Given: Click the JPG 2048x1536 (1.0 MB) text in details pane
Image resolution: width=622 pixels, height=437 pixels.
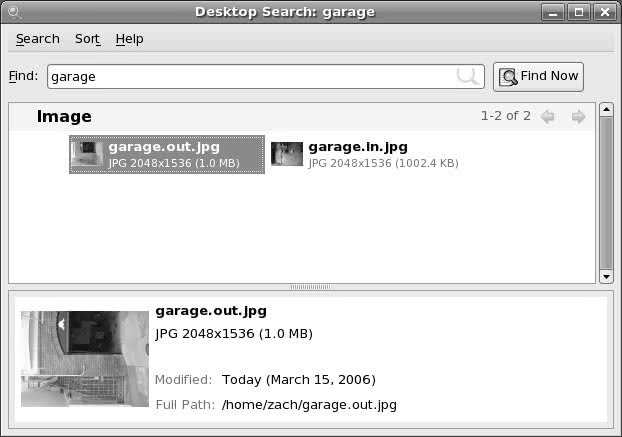Looking at the screenshot, I should pos(234,334).
